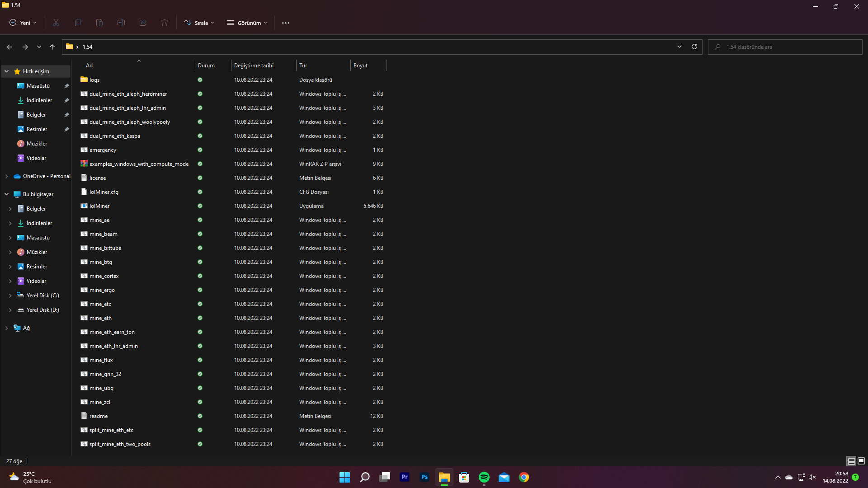The image size is (868, 488).
Task: Open Windows Start menu
Action: (x=344, y=477)
